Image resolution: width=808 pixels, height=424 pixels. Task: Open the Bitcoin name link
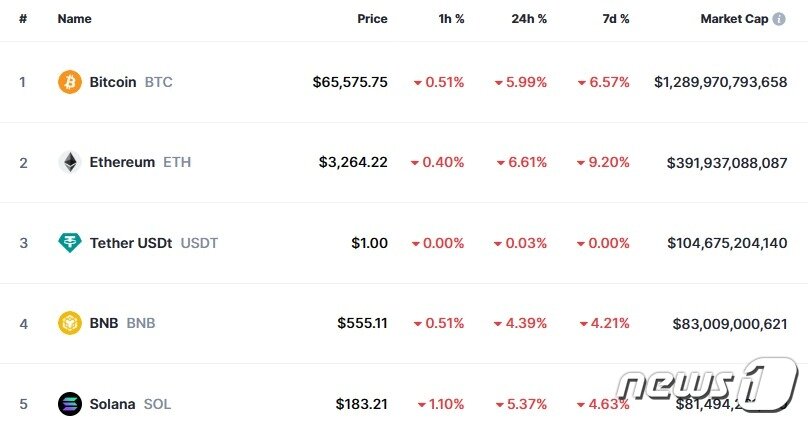click(113, 82)
